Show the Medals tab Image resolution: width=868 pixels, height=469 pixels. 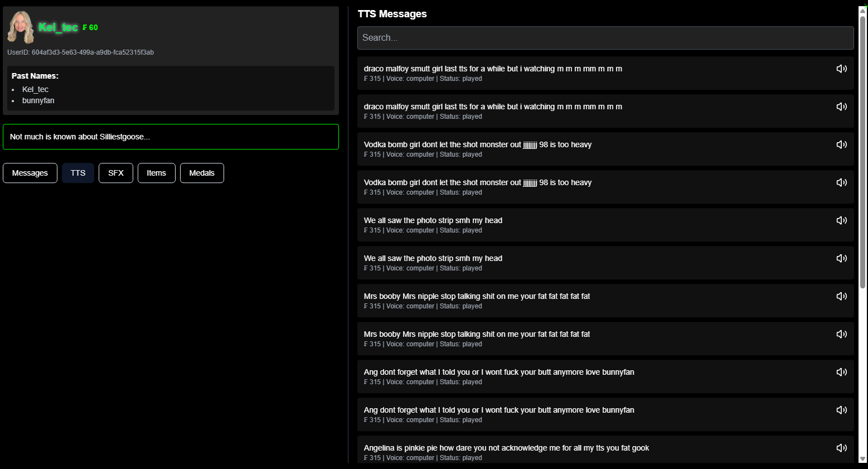click(202, 173)
